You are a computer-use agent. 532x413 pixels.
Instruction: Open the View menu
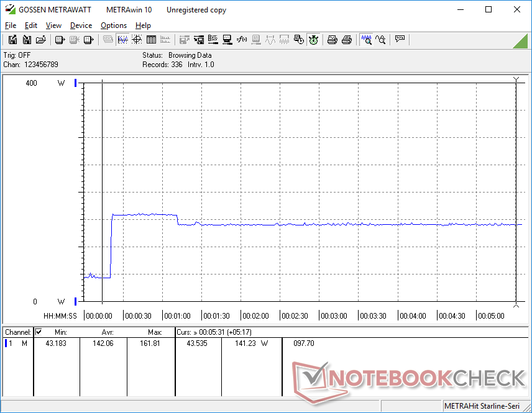coord(53,25)
